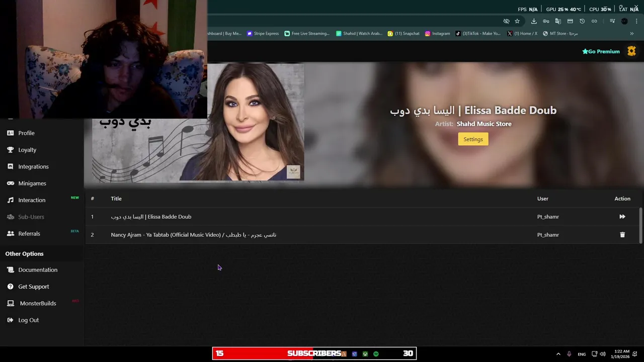Click the Integrations icon
Screen dimensions: 644x362
coord(10,166)
